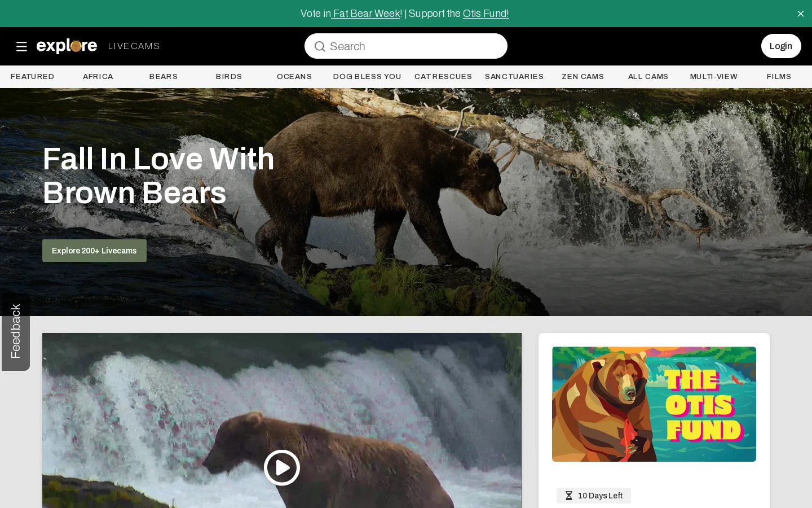Focus the Search input field

point(406,46)
